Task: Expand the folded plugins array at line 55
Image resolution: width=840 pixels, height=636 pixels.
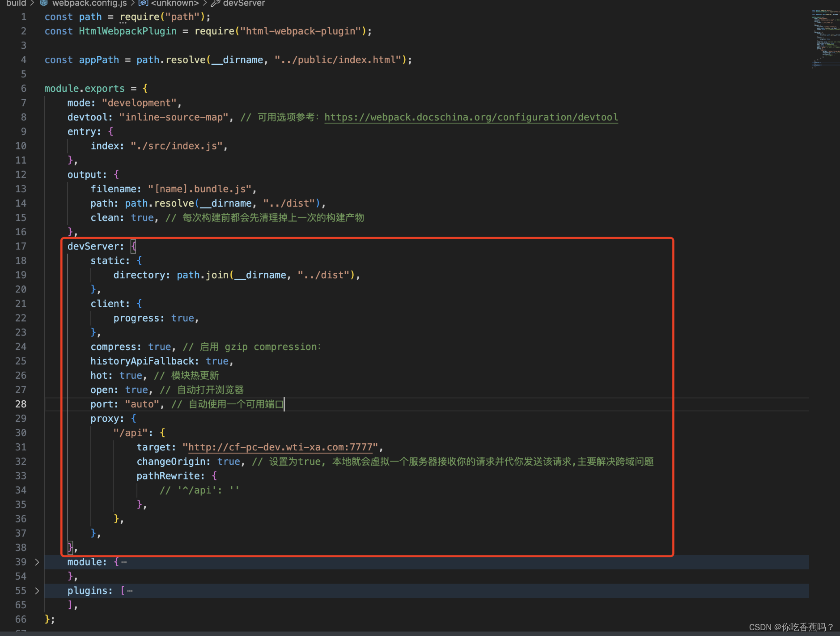Action: 37,591
